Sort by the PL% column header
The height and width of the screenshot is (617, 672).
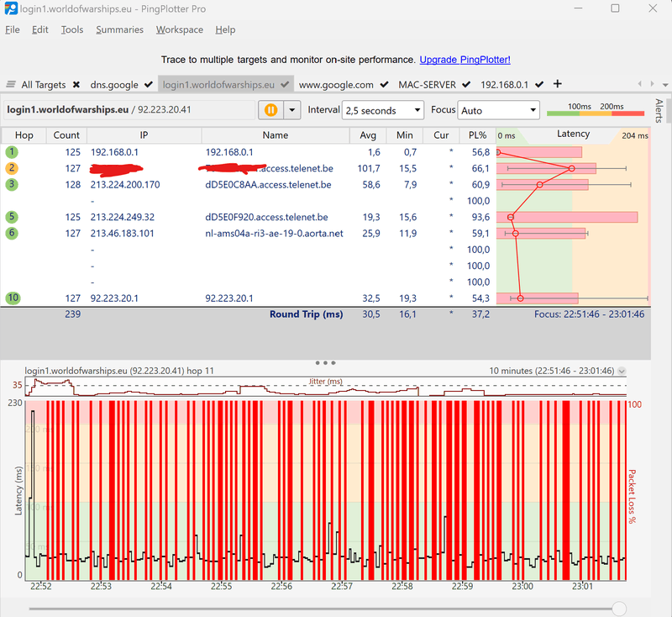[477, 135]
